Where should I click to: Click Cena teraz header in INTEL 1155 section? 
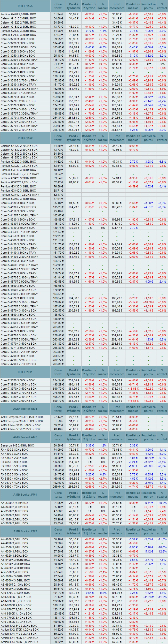coord(58,6)
